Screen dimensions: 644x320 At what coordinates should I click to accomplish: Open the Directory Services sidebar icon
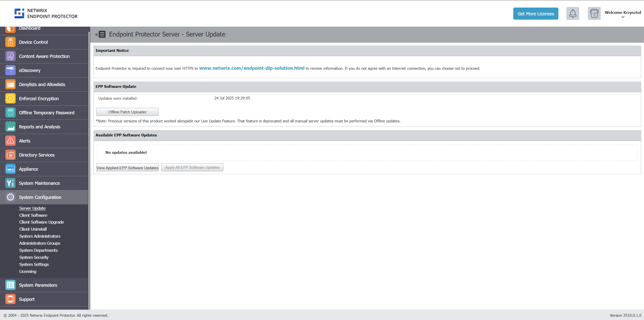point(10,155)
